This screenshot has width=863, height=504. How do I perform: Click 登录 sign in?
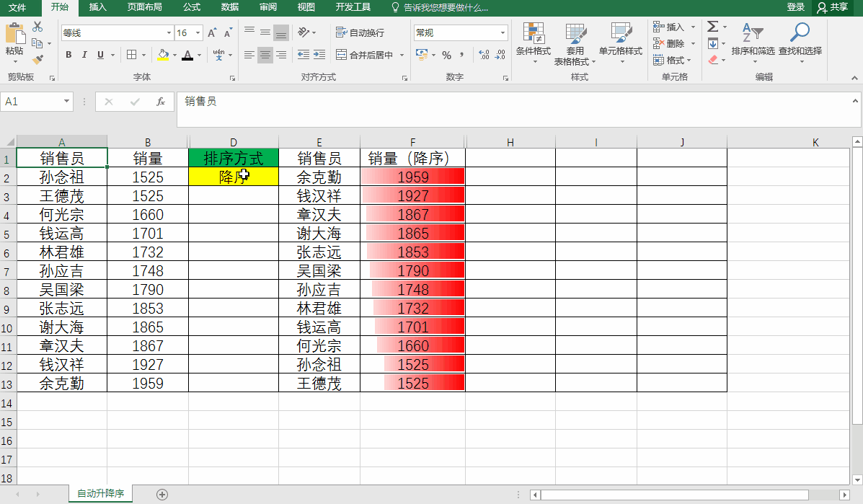click(x=795, y=7)
